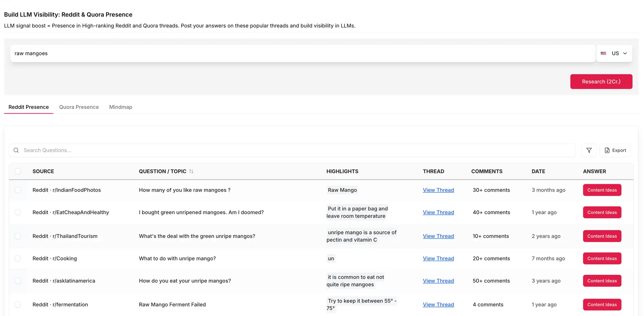Image resolution: width=644 pixels, height=316 pixels.
Task: Click the US flag icon
Action: [603, 53]
